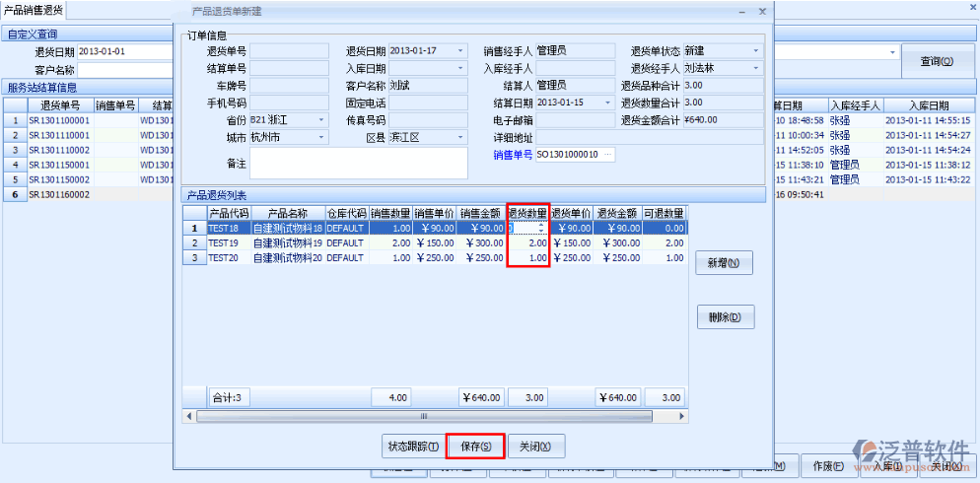
Task: Switch to the 产品销售退货 tab
Action: 33,9
